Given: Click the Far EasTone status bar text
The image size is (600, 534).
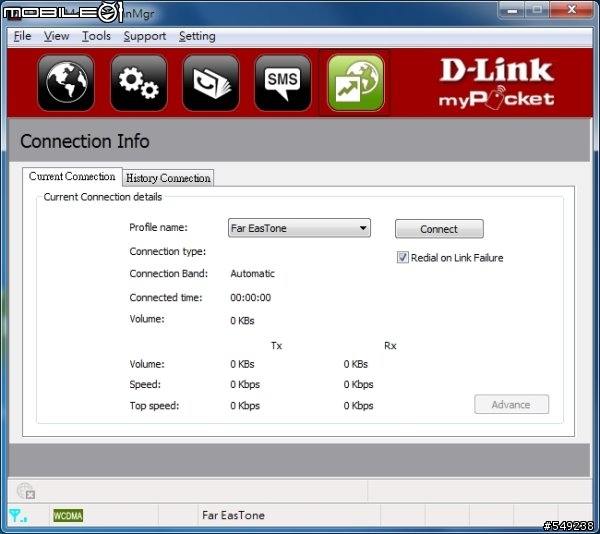Looking at the screenshot, I should (x=233, y=515).
